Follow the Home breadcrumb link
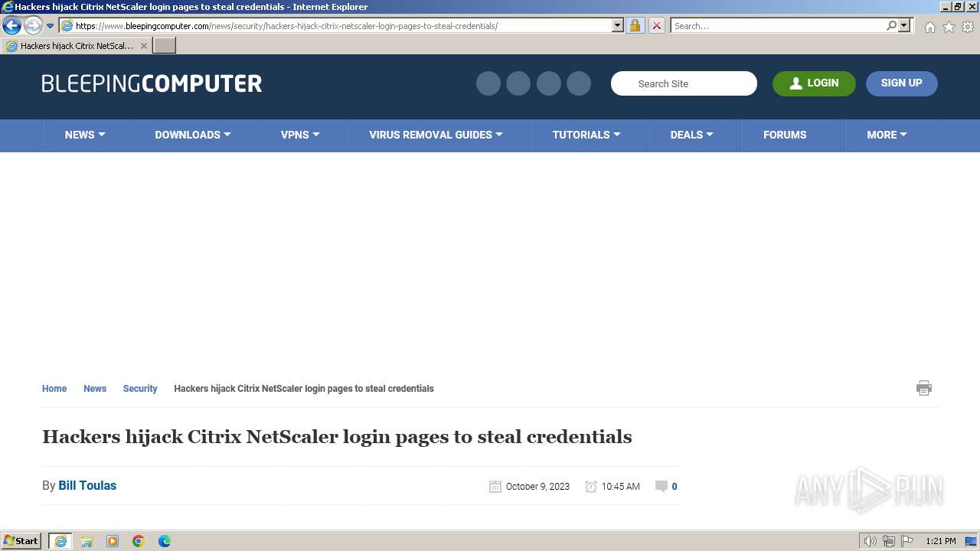This screenshot has height=551, width=980. pyautogui.click(x=54, y=389)
